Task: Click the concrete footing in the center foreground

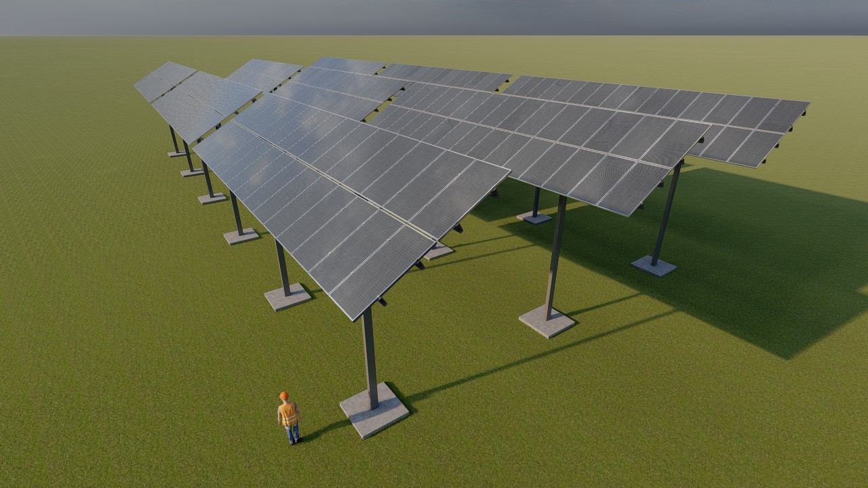Action: pyautogui.click(x=547, y=321)
